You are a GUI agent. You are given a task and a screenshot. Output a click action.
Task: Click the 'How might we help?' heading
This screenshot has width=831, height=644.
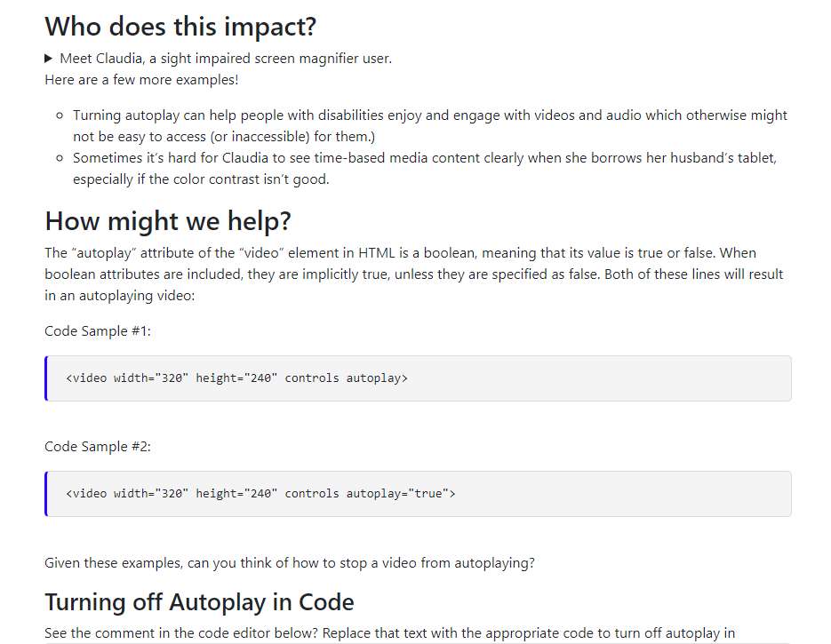pos(168,220)
